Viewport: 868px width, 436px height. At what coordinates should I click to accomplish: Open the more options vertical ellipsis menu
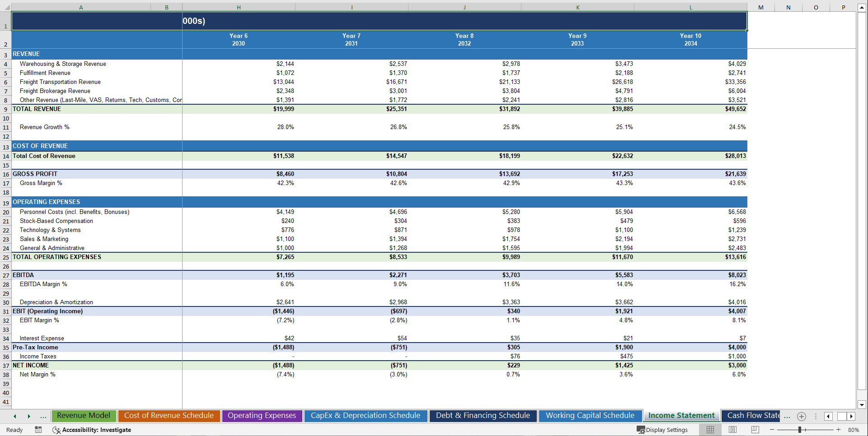tap(816, 416)
